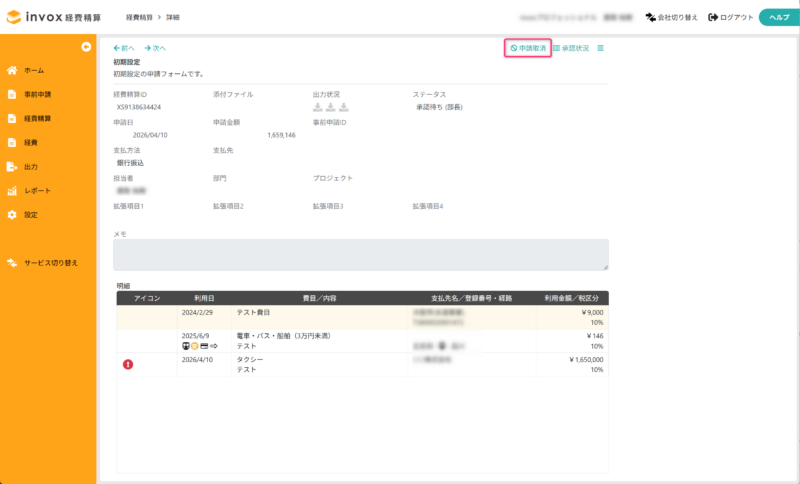
Task: Click the middle 出力状況 download icon
Action: pyautogui.click(x=331, y=107)
